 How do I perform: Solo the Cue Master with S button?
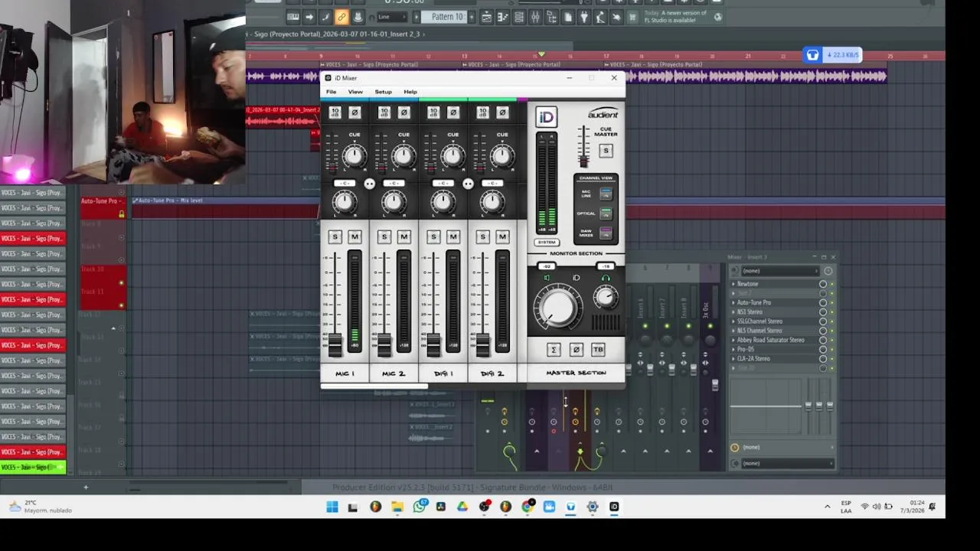(606, 151)
